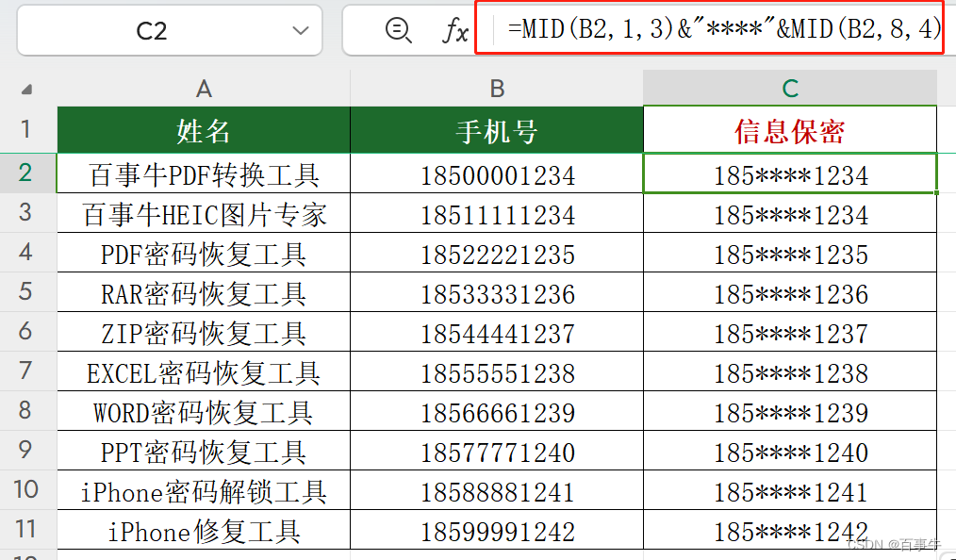The width and height of the screenshot is (956, 560).
Task: Select masked cell 185****1235
Action: [x=790, y=253]
